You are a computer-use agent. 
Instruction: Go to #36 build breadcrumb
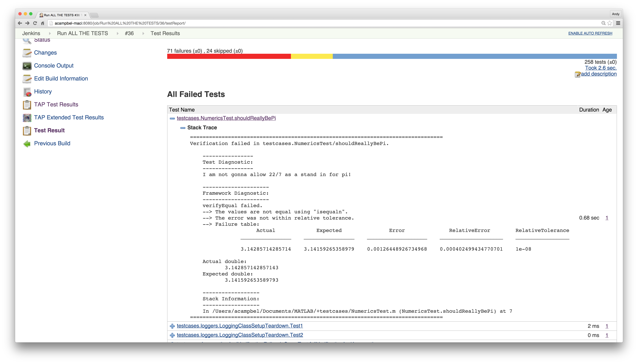click(129, 33)
